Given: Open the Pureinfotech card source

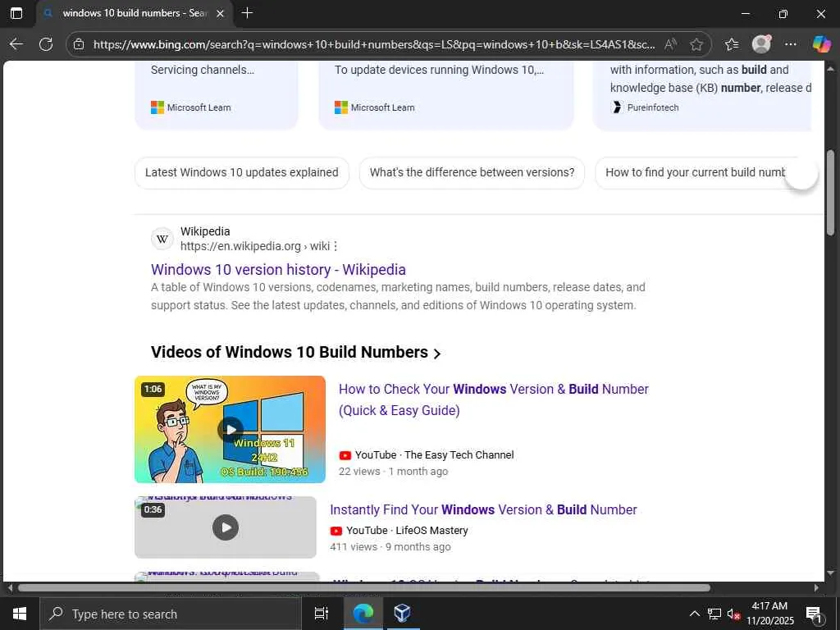Looking at the screenshot, I should (645, 107).
